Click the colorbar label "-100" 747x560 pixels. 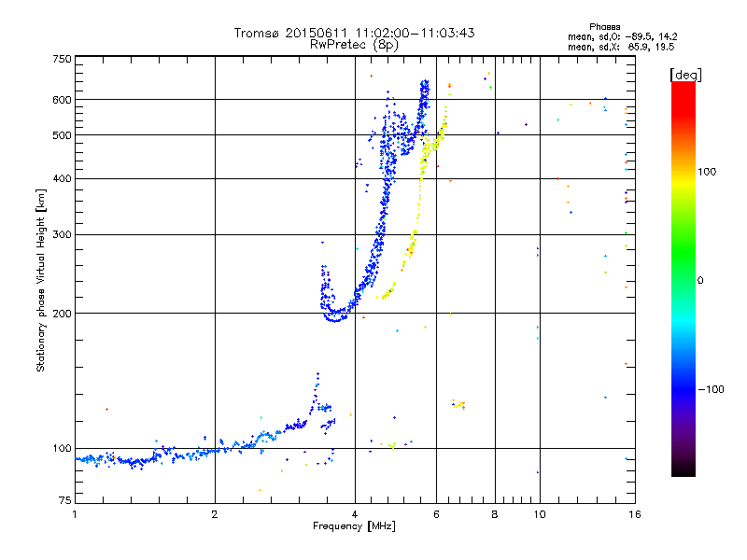pyautogui.click(x=711, y=389)
